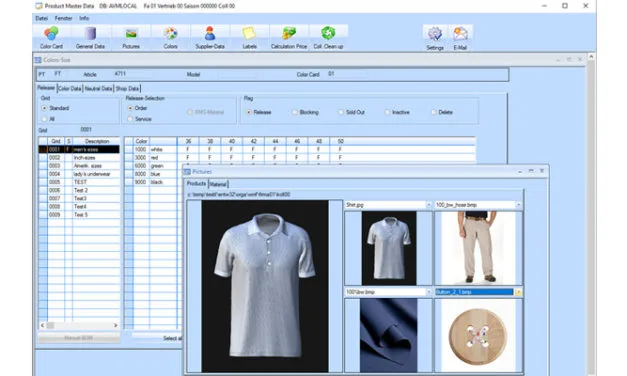Click the Product Master Data app icon

coord(39,6)
